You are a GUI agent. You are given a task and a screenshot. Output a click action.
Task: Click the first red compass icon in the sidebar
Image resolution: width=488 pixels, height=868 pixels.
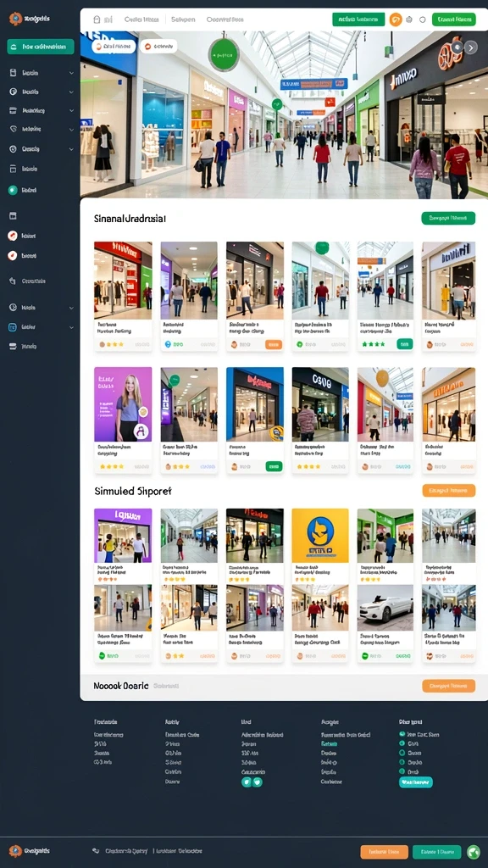(13, 236)
